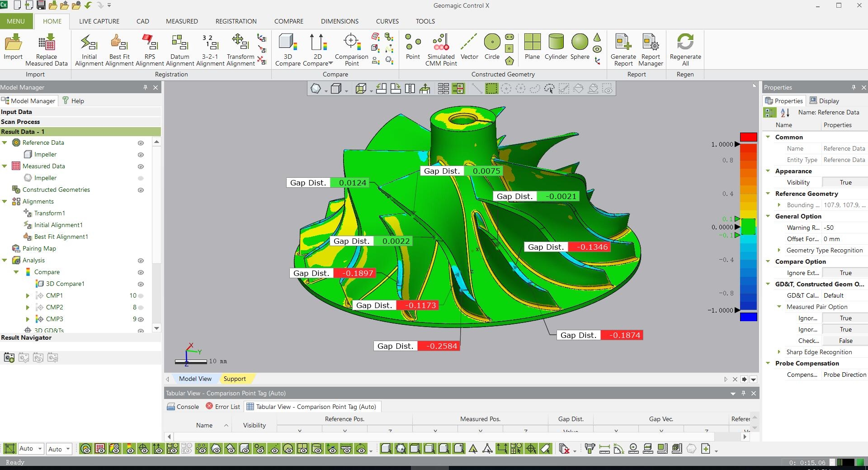The image size is (868, 470).
Task: Expand the CMP1 tree node
Action: [x=28, y=296]
